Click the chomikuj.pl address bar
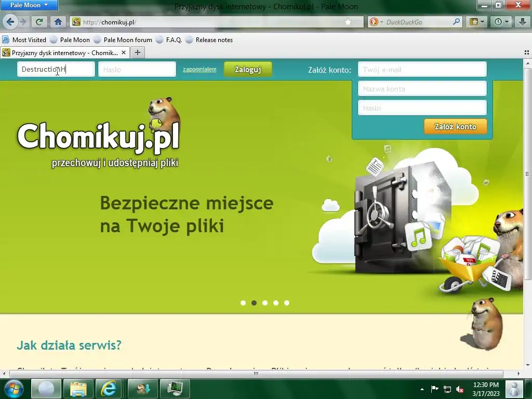Screen dimensions: 532x399 coord(217,22)
